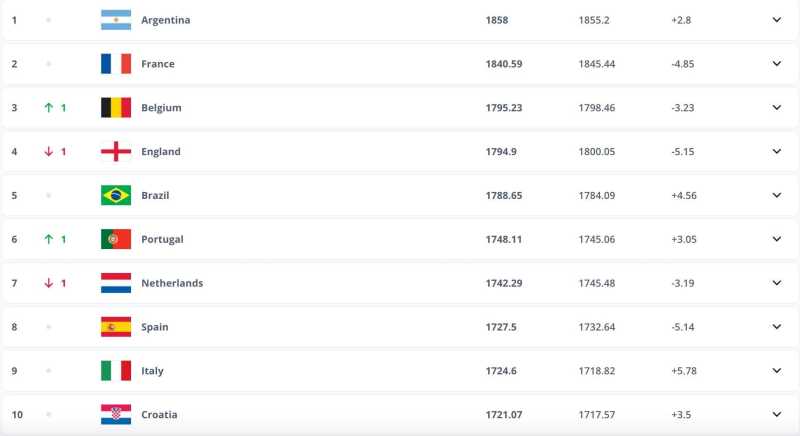The image size is (800, 436).
Task: Select the Portugal team name
Action: [x=162, y=239]
